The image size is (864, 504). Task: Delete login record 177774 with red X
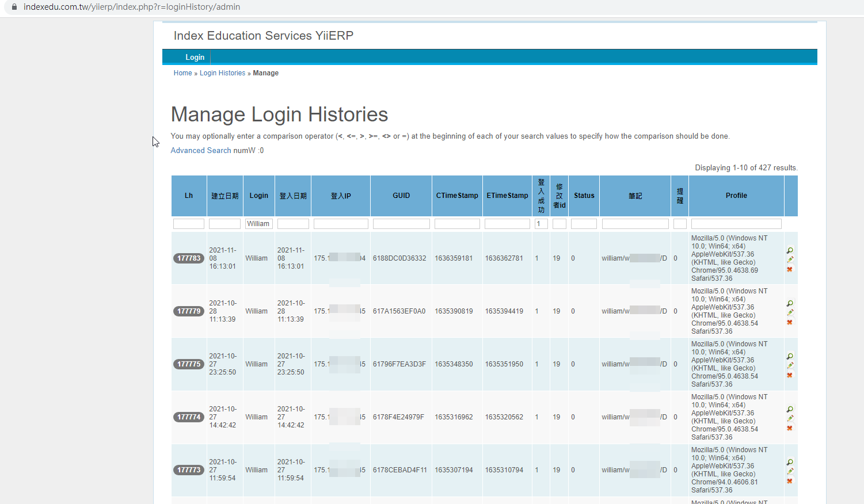(790, 428)
